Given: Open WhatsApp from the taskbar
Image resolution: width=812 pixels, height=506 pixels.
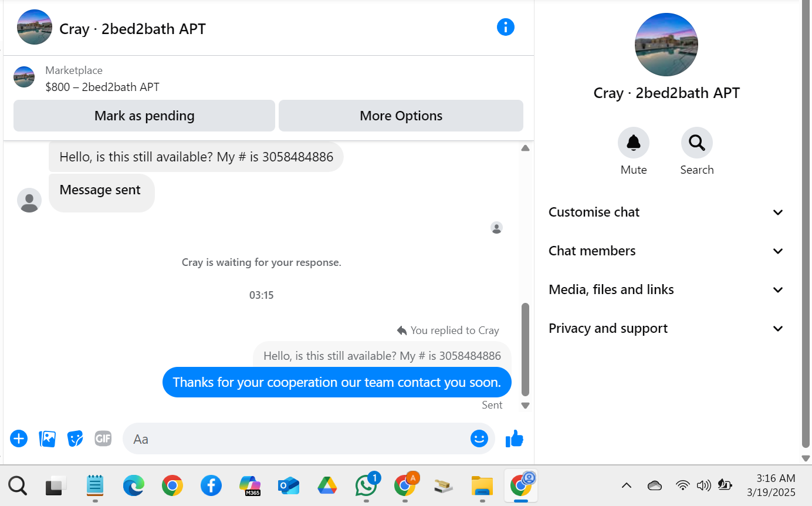Looking at the screenshot, I should [x=367, y=485].
